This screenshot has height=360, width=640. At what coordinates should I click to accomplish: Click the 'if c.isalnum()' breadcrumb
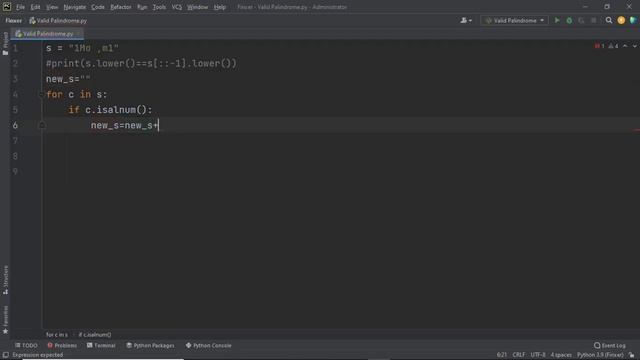(x=95, y=335)
